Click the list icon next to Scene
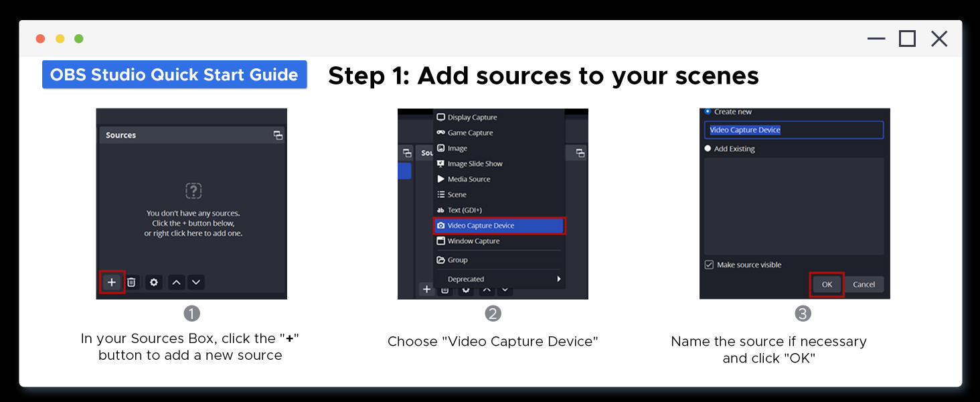This screenshot has height=402, width=980. pos(441,194)
